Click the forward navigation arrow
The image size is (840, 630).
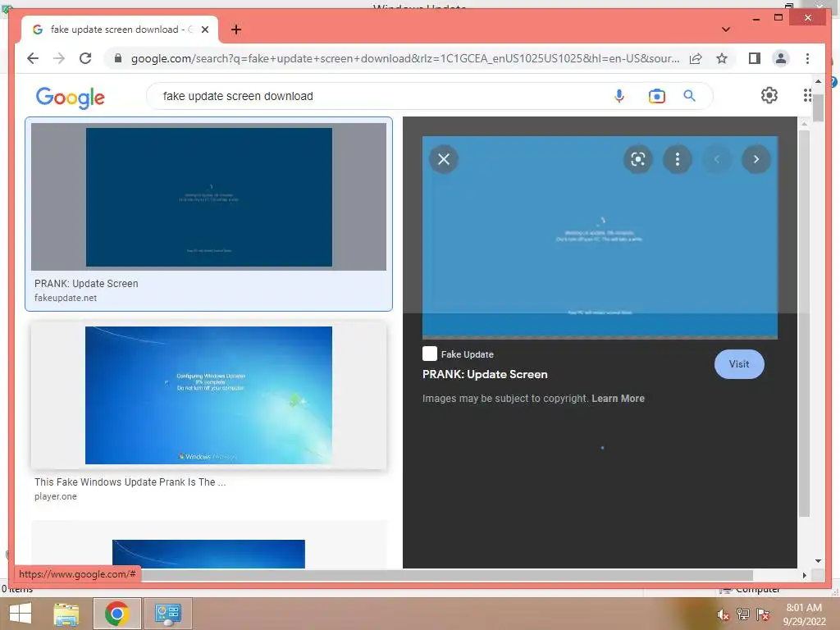pos(59,58)
